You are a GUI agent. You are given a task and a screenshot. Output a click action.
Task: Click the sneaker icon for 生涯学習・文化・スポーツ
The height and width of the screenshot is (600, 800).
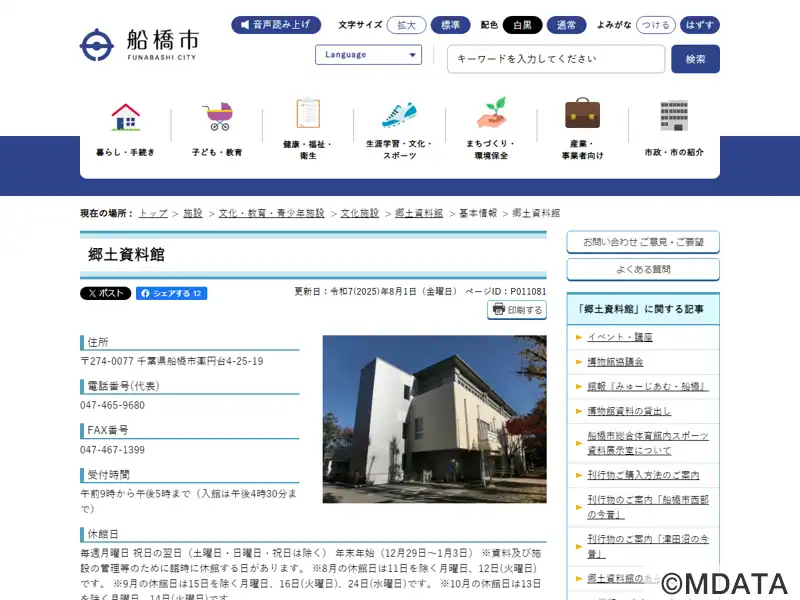point(399,115)
